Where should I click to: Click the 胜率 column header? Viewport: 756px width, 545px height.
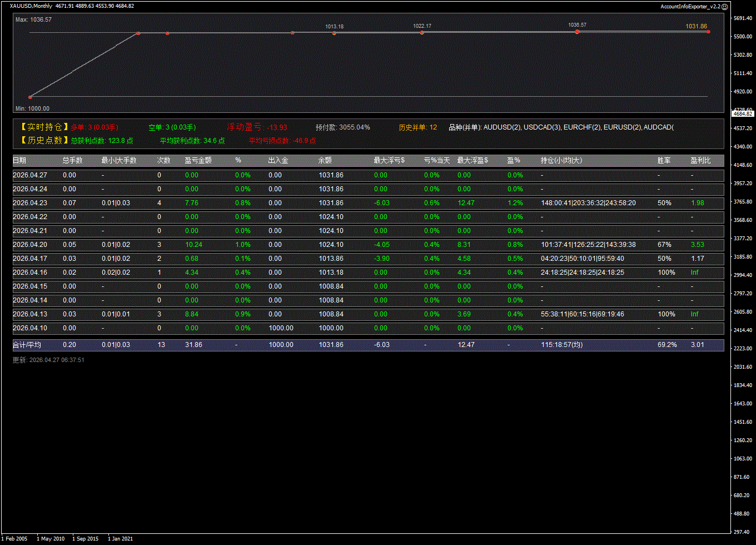point(664,161)
